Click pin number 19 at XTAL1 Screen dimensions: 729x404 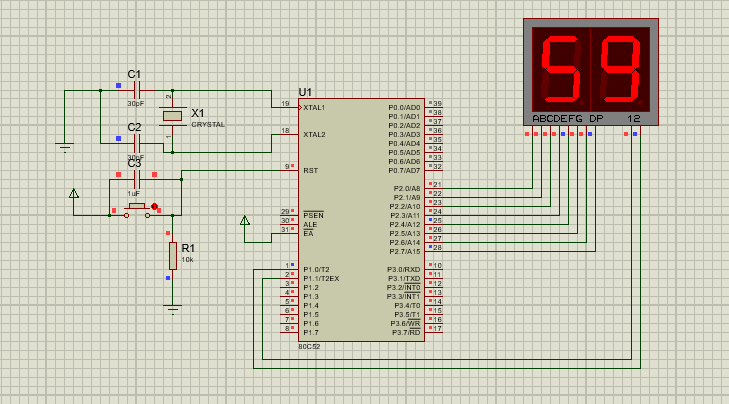(285, 104)
